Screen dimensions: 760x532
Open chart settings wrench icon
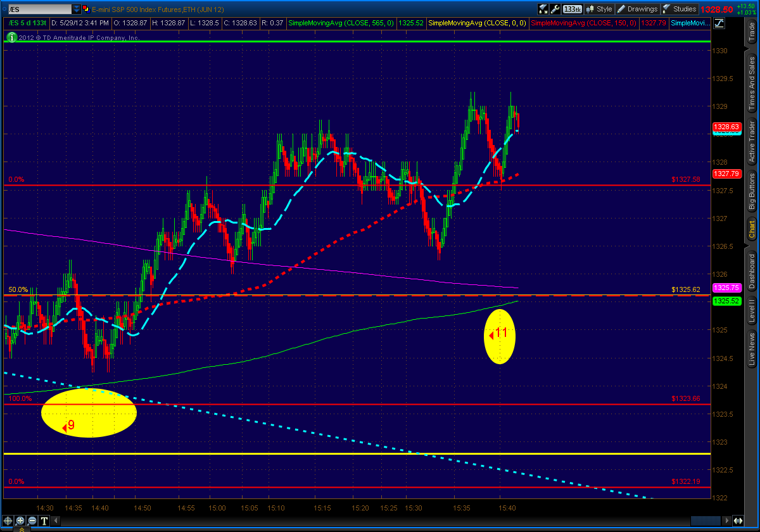[x=555, y=9]
